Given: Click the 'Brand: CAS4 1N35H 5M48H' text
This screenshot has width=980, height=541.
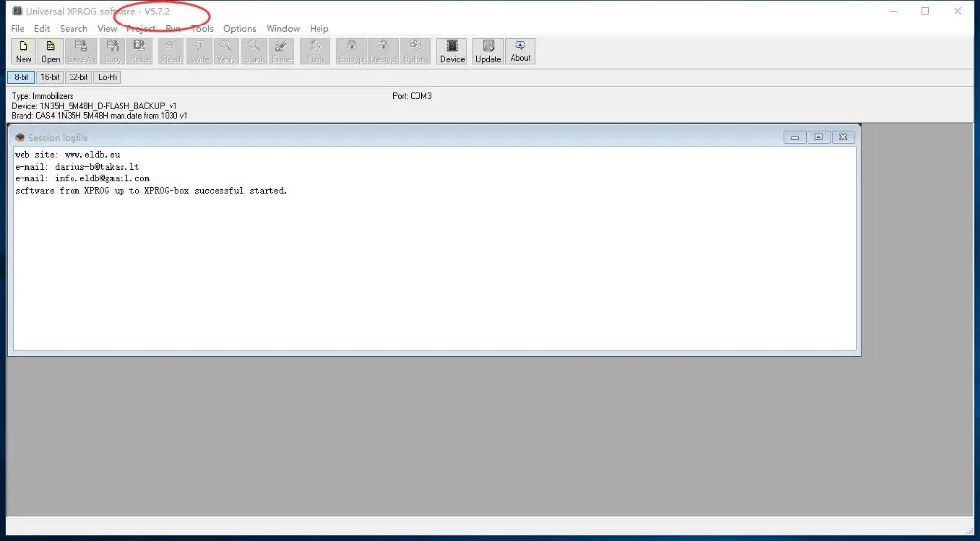Looking at the screenshot, I should [99, 116].
